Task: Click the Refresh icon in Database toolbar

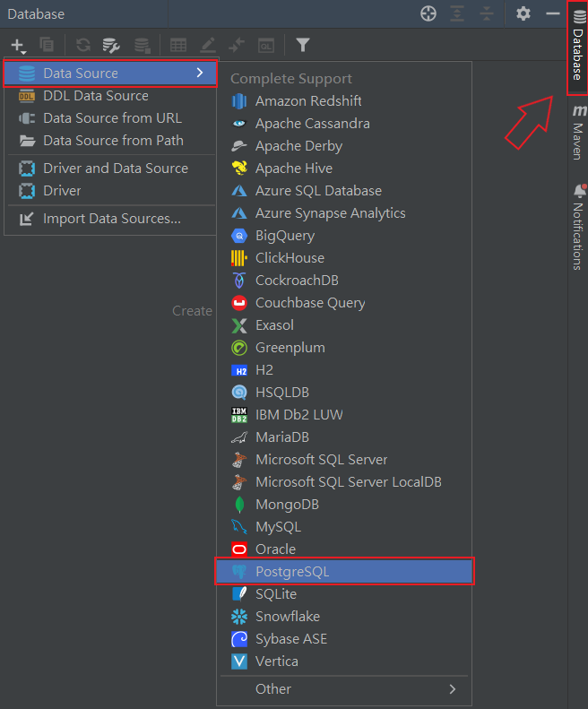Action: [x=83, y=45]
